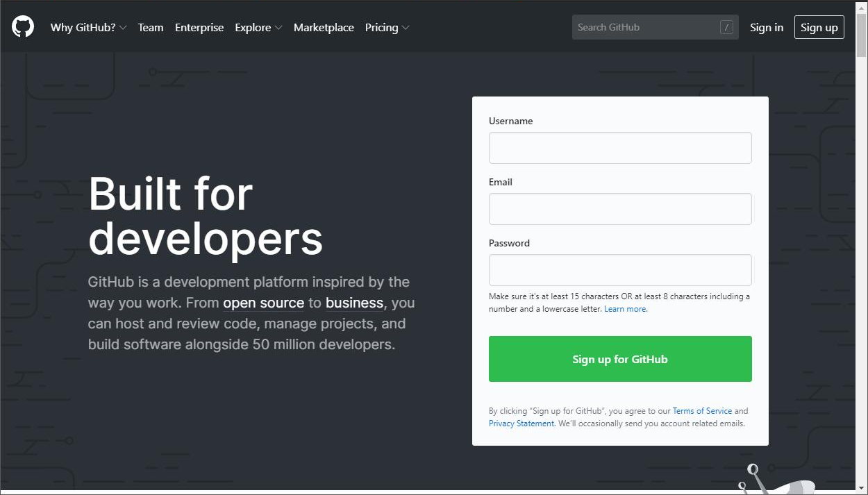The image size is (868, 495).
Task: Click the scrollbar up arrow
Action: point(862,7)
